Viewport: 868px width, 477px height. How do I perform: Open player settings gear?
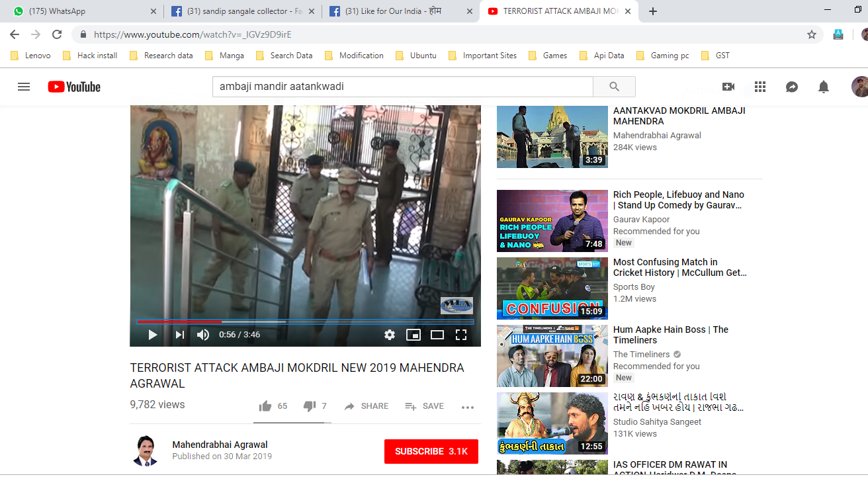coord(390,335)
